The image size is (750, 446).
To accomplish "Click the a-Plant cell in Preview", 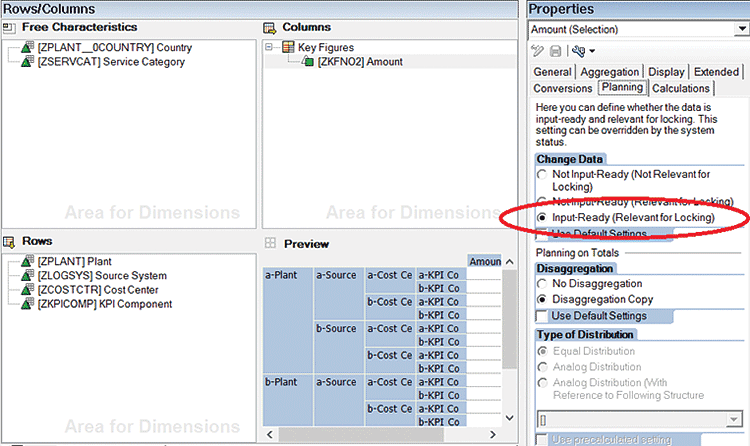I will tap(287, 321).
